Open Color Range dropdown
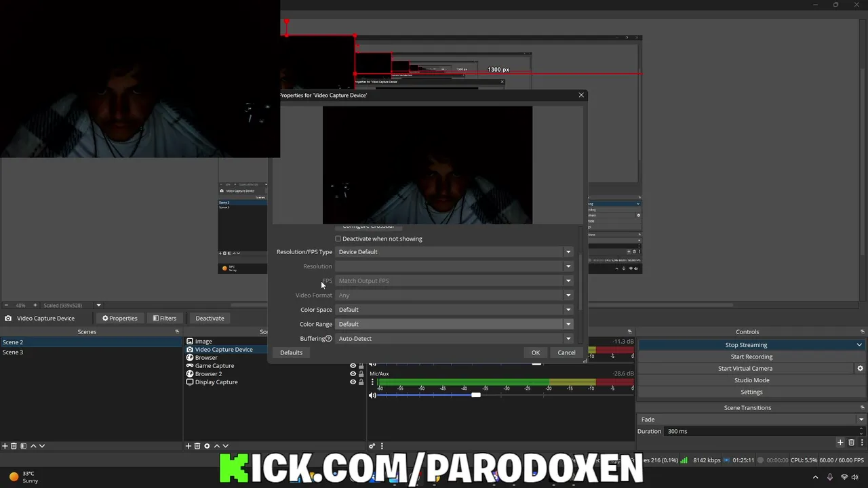 coord(454,324)
